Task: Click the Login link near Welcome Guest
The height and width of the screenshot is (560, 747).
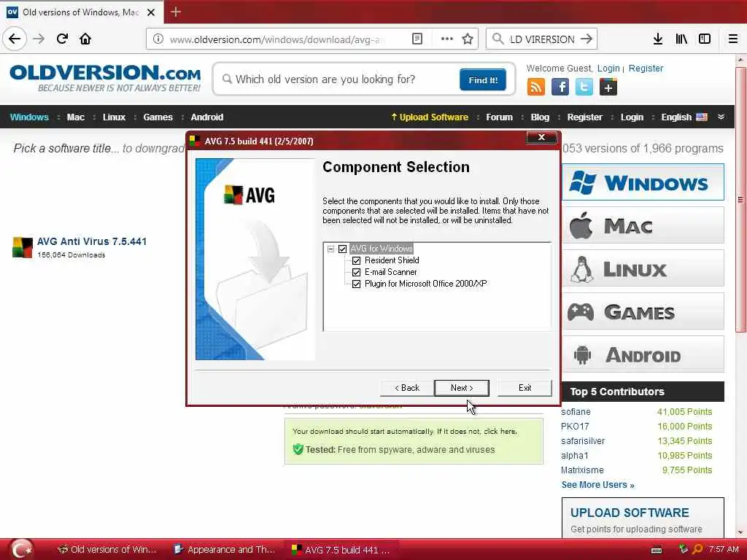Action: pyautogui.click(x=608, y=68)
